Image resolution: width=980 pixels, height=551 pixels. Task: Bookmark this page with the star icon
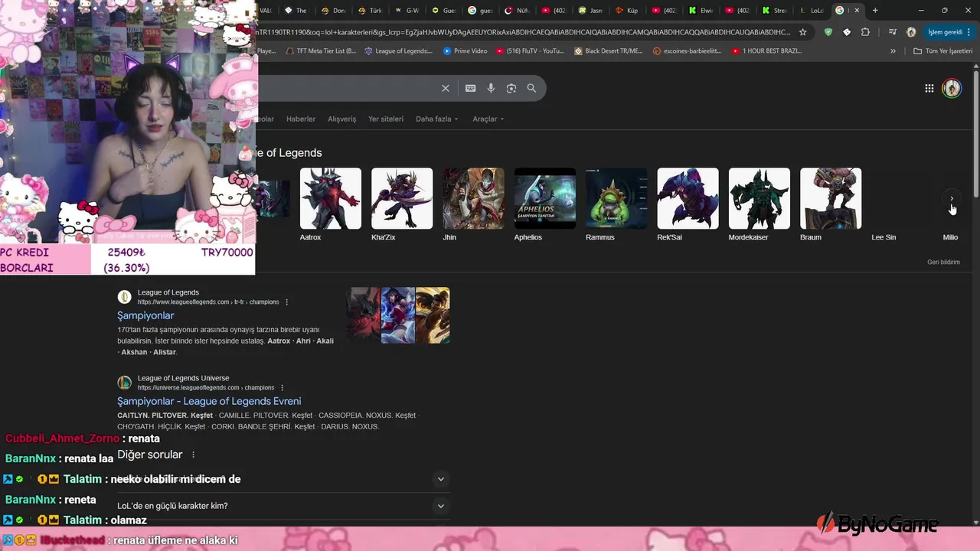coord(802,32)
